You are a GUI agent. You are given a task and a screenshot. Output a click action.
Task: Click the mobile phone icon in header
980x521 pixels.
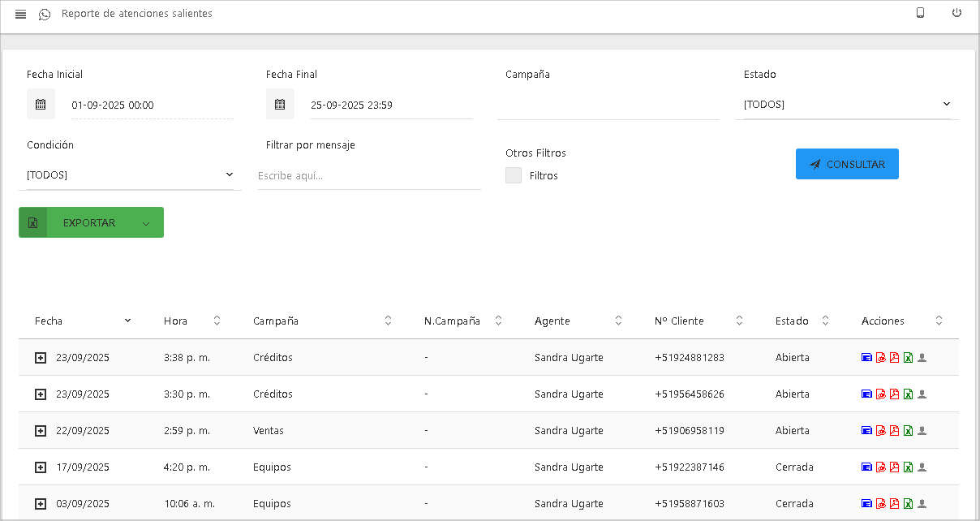[x=920, y=13]
